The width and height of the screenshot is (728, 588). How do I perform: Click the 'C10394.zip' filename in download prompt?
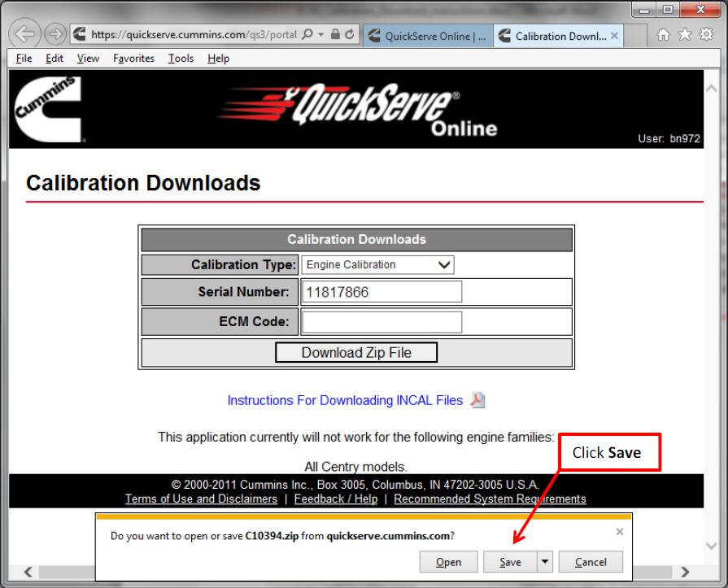point(272,536)
